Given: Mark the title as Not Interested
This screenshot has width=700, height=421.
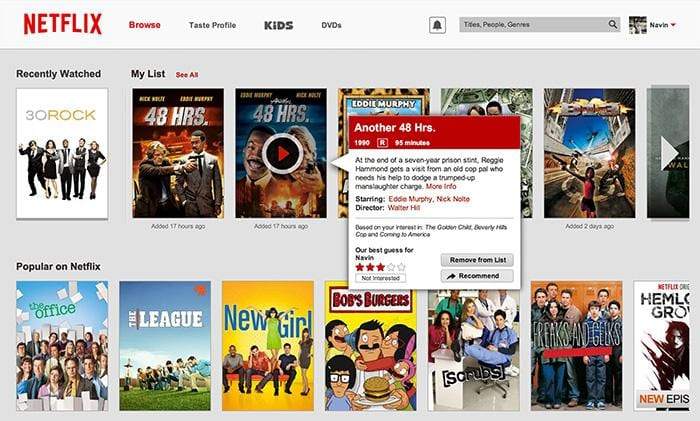Looking at the screenshot, I should 380,278.
